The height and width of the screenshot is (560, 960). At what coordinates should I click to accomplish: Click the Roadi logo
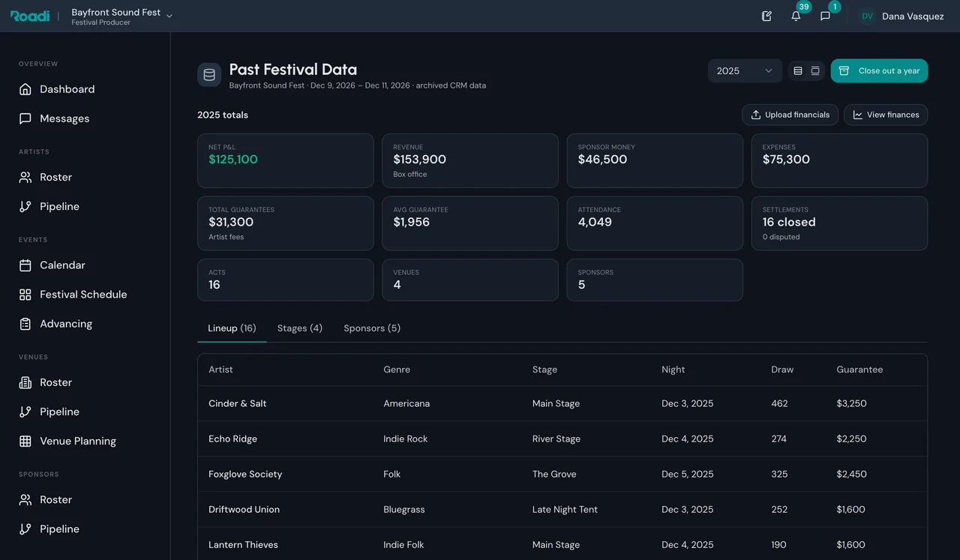[30, 16]
